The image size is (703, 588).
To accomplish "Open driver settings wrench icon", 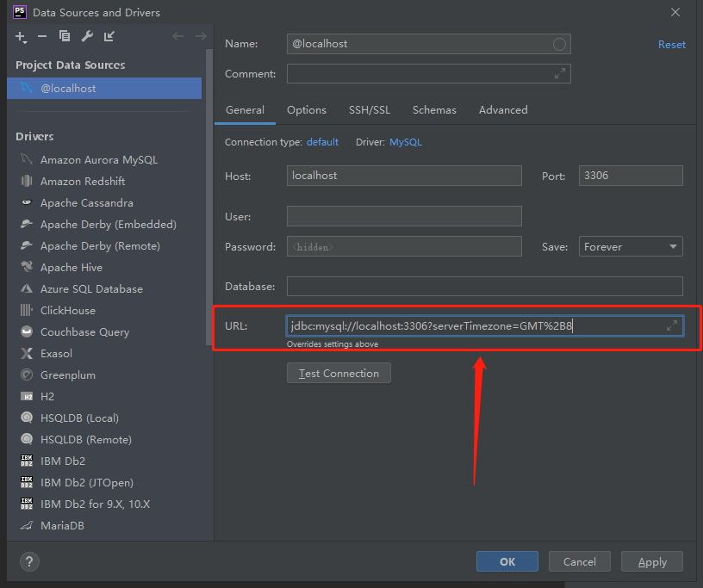I will (87, 36).
